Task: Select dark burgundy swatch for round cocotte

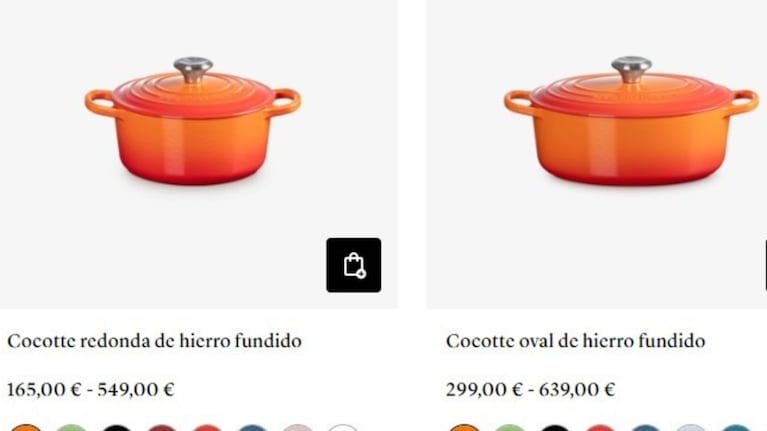Action: [161, 429]
